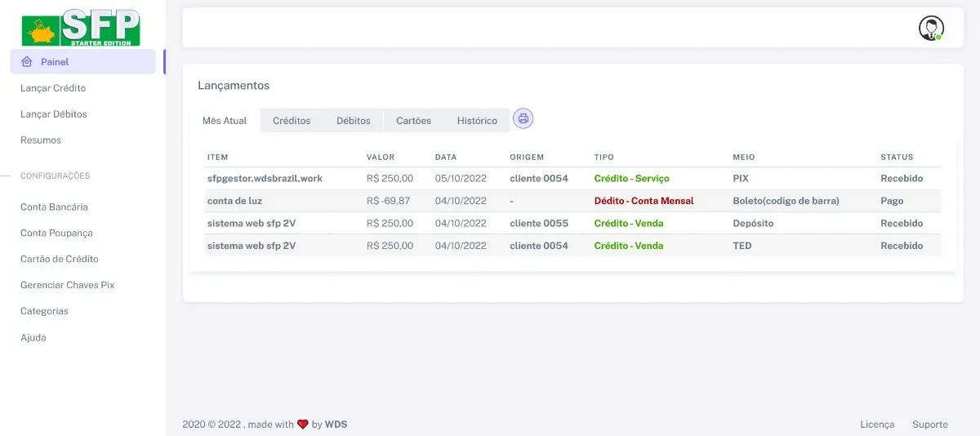This screenshot has width=980, height=436.
Task: Click the R$ -69,87 value
Action: click(389, 201)
